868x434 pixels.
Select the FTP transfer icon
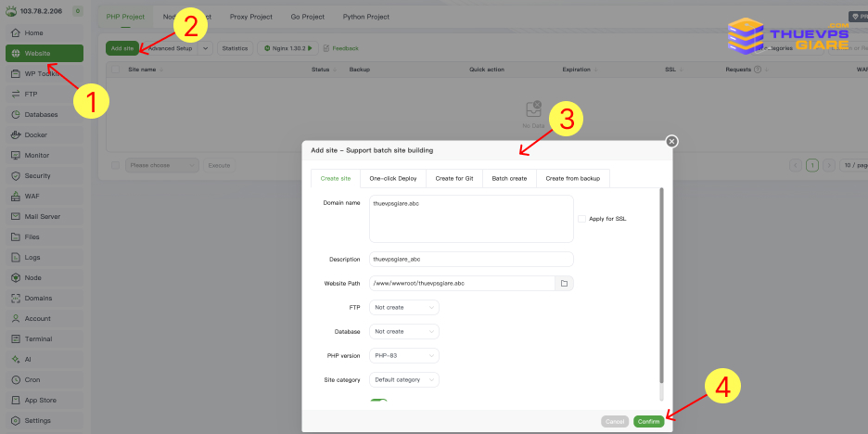coord(16,94)
